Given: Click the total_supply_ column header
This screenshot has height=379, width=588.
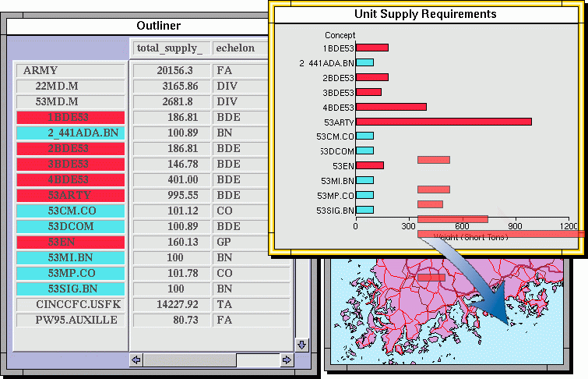Looking at the screenshot, I should 170,48.
